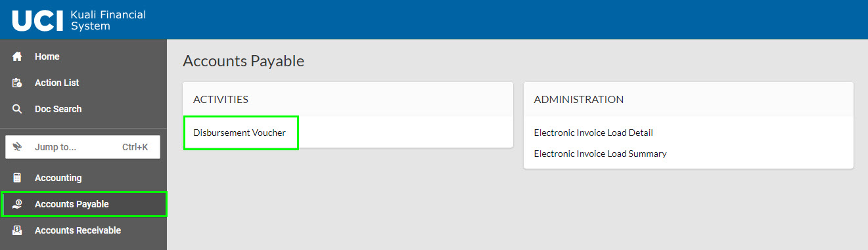Click the UCI logo in the header
The width and height of the screenshot is (868, 250).
coord(37,20)
